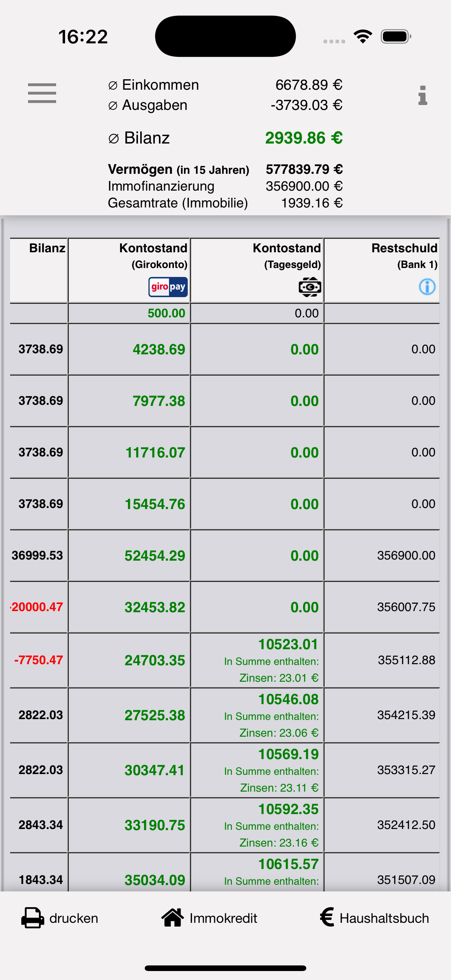The width and height of the screenshot is (451, 980).
Task: Tap the Restschuld value 354215.39
Action: 406,715
